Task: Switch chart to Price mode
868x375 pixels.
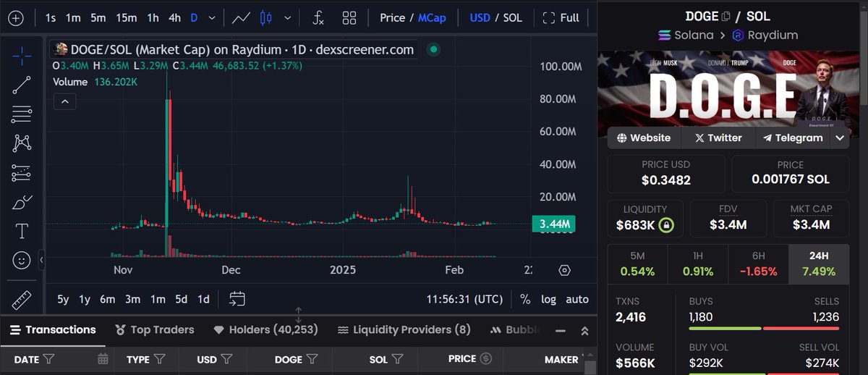Action: pyautogui.click(x=392, y=17)
